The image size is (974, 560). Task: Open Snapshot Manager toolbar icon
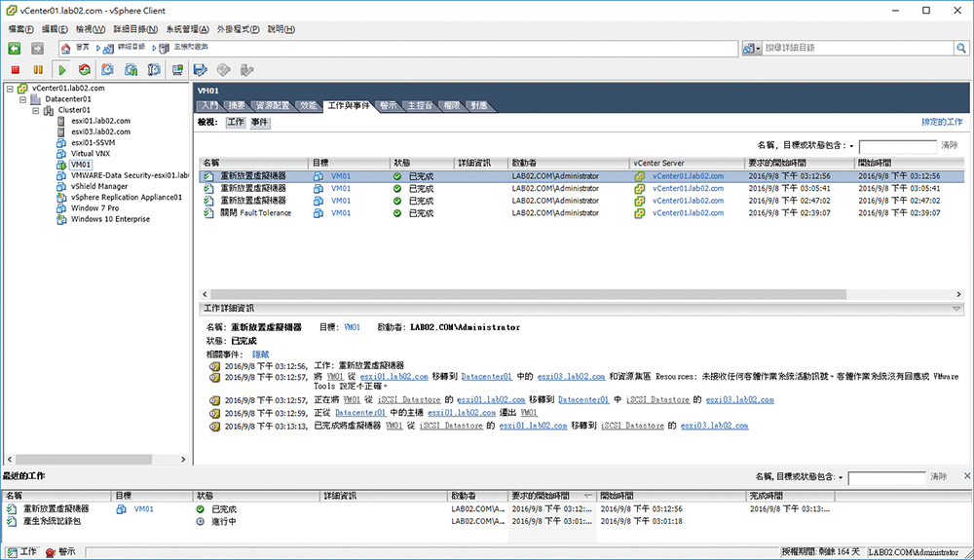[154, 70]
